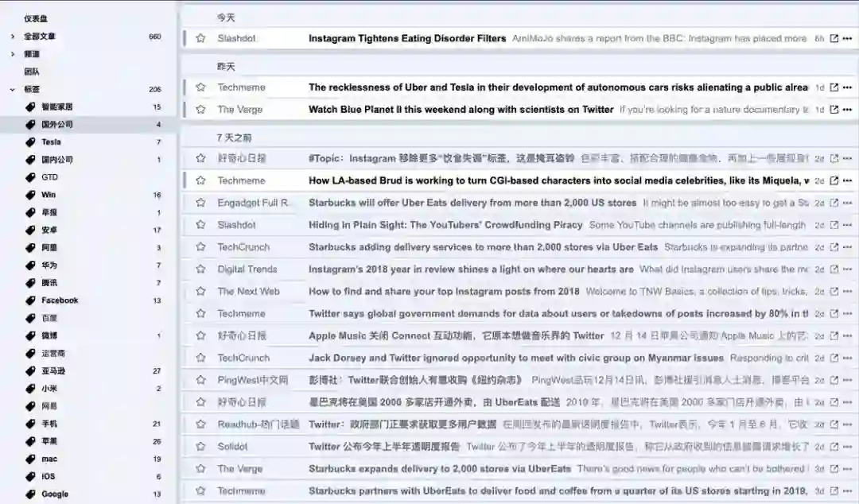Show more options for Jack Dorsey article

pyautogui.click(x=848, y=358)
